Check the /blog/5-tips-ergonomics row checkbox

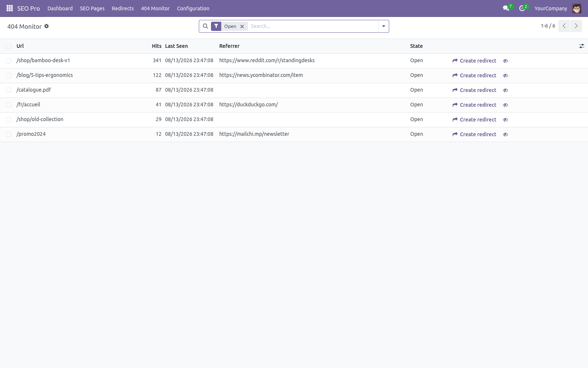click(8, 75)
